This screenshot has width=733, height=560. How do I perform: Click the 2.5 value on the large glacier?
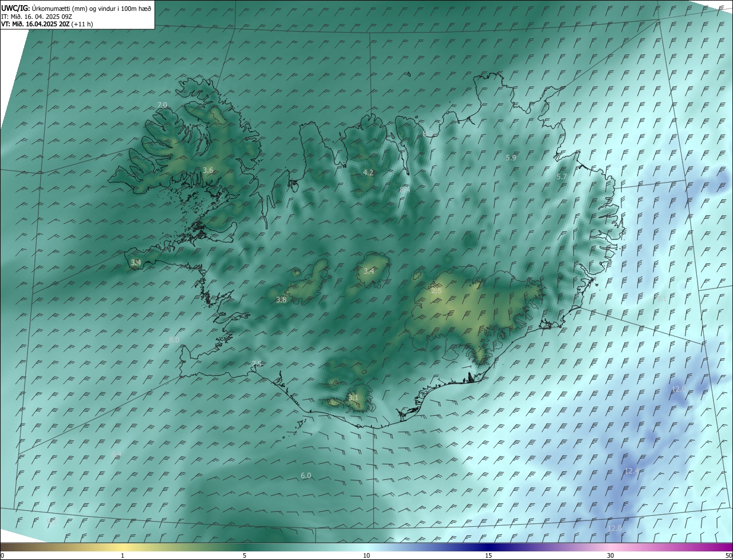436,291
